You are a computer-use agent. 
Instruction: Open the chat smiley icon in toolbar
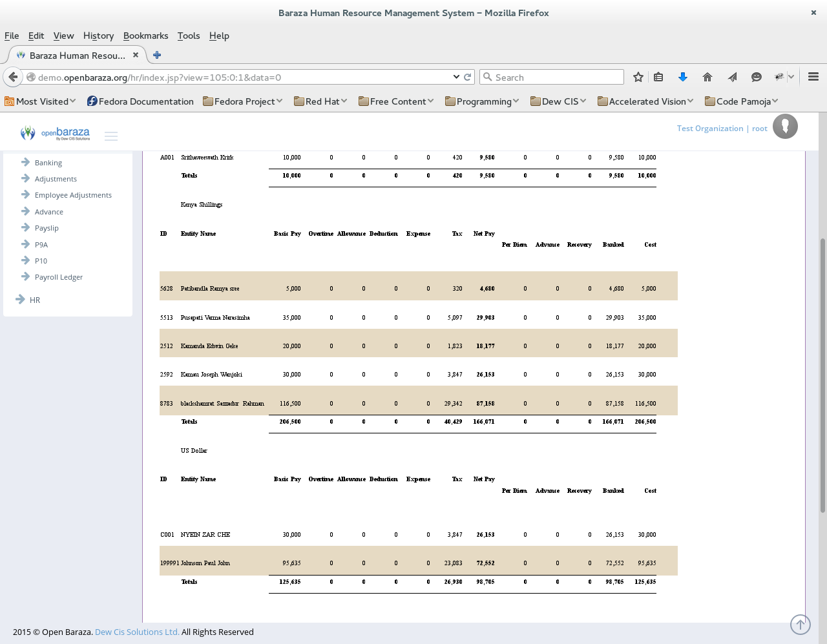(757, 77)
